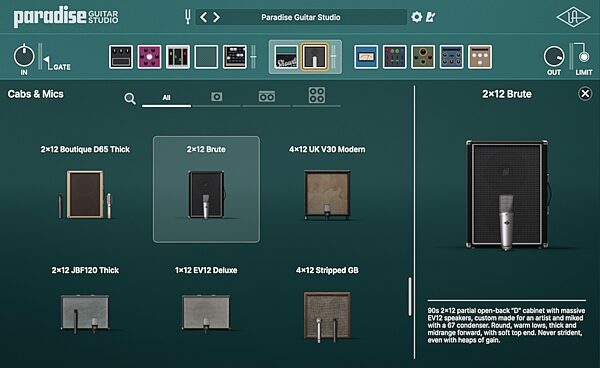Filter by four-speaker cabinet tab
Screen dimensions: 600x368
pyautogui.click(x=317, y=96)
